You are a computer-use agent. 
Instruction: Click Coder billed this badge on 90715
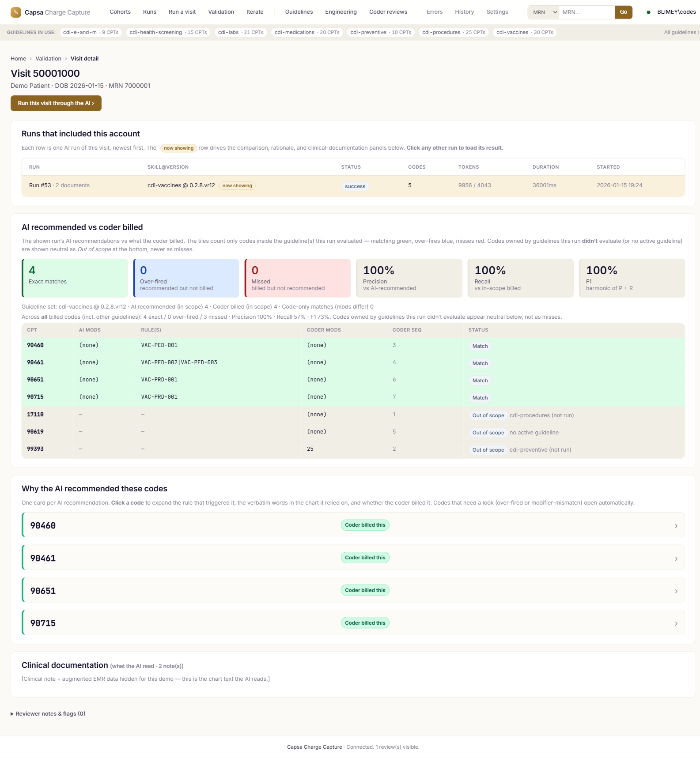pyautogui.click(x=365, y=623)
